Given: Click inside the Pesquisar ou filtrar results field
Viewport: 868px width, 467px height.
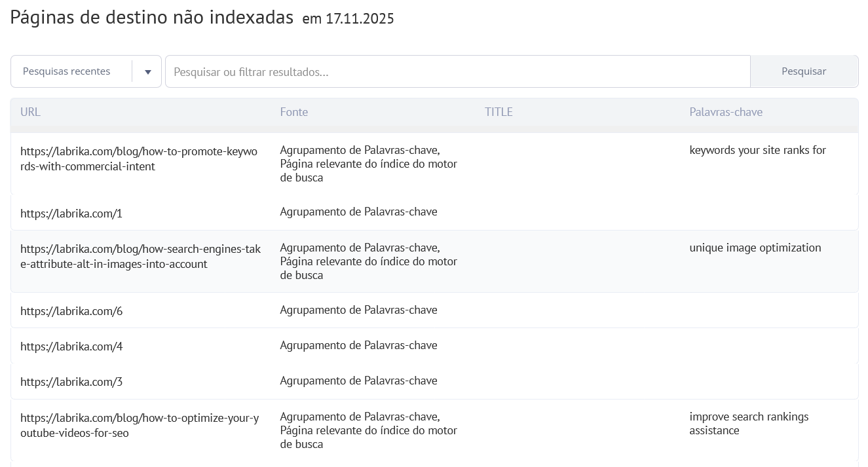Looking at the screenshot, I should pyautogui.click(x=457, y=71).
